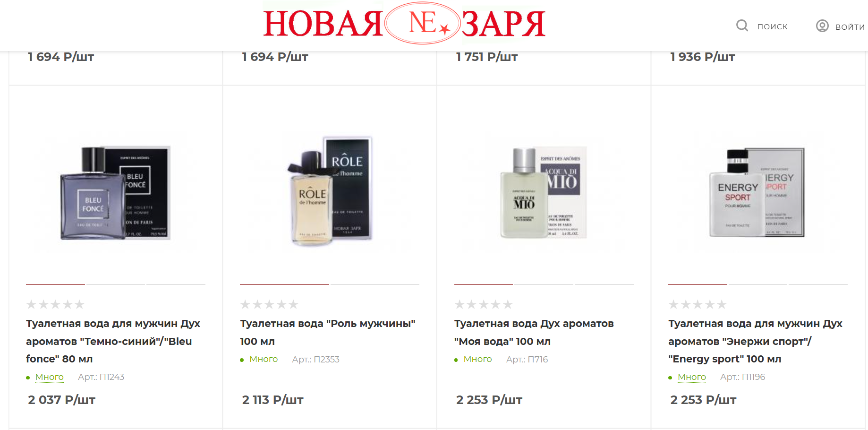Click the star rating of Роль мужчины product
Image resolution: width=868 pixels, height=430 pixels.
[x=269, y=304]
